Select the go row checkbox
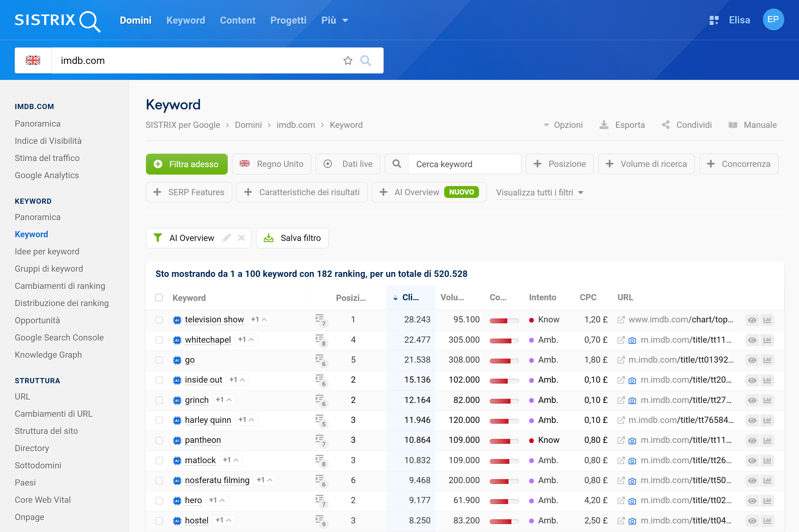Image resolution: width=799 pixels, height=532 pixels. point(159,360)
